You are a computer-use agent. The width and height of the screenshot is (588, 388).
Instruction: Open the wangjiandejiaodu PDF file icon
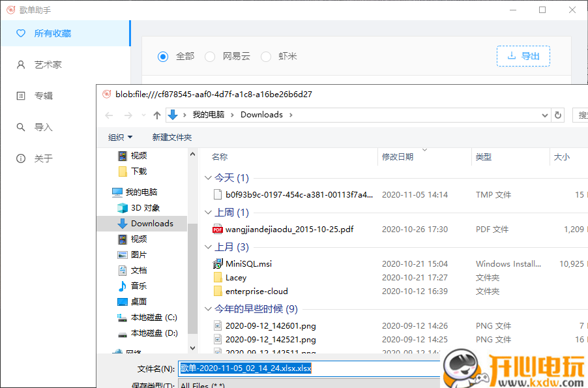[218, 230]
